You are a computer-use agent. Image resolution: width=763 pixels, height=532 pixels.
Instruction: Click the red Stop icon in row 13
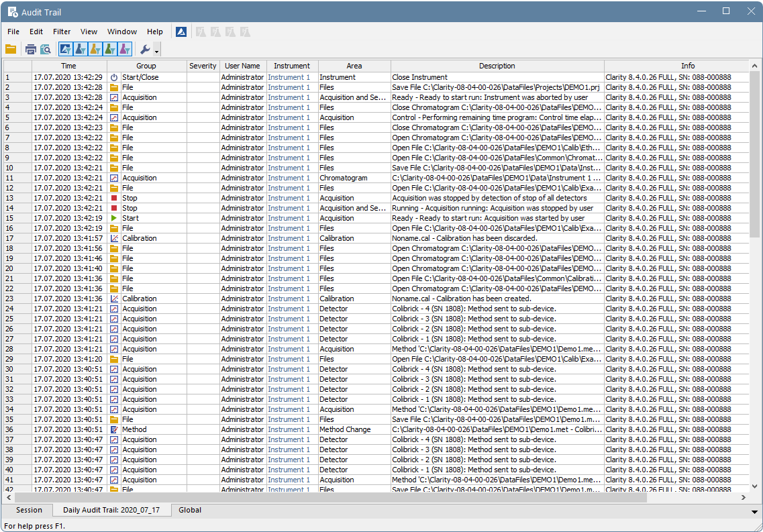tap(115, 198)
